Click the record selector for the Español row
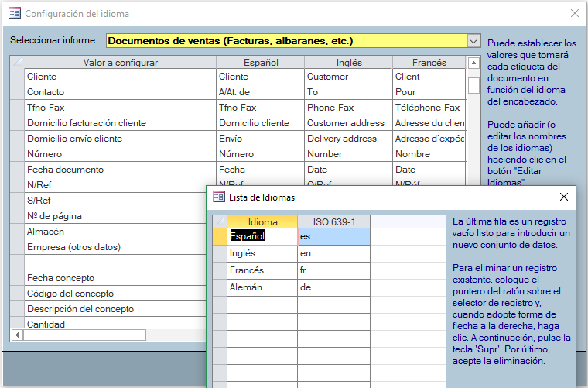This screenshot has width=588, height=388. 219,236
